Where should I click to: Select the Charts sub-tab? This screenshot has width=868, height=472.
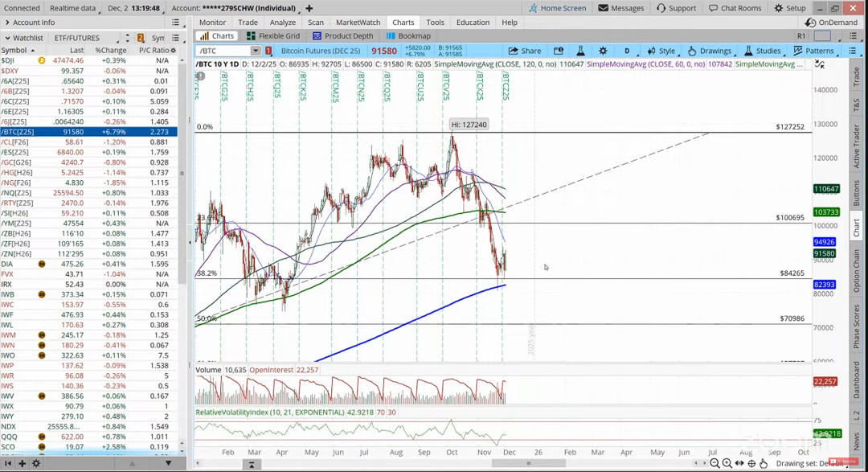pyautogui.click(x=217, y=35)
